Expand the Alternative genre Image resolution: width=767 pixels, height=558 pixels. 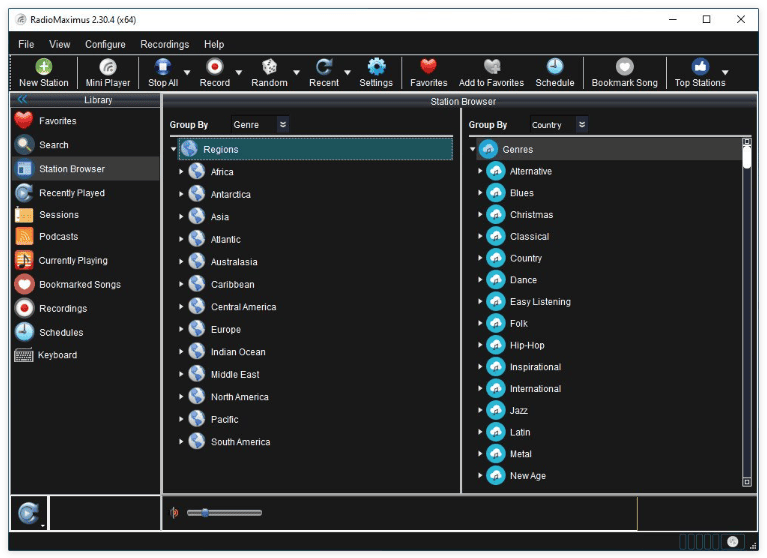pos(480,171)
